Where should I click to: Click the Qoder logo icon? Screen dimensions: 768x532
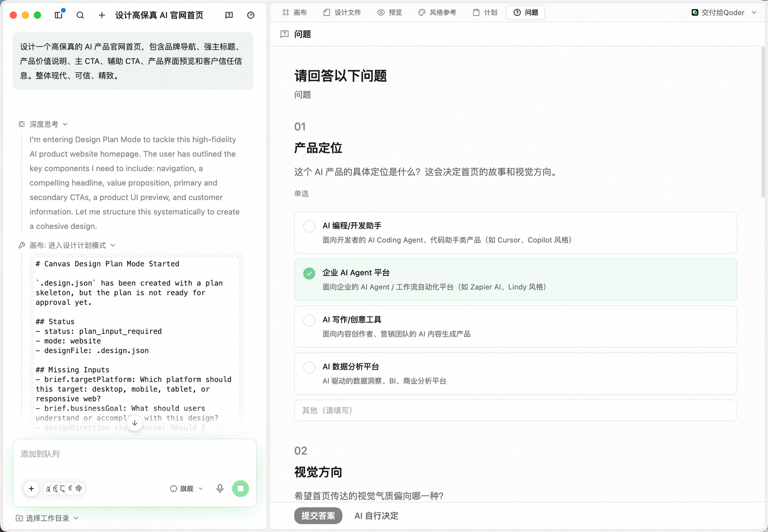(x=695, y=12)
